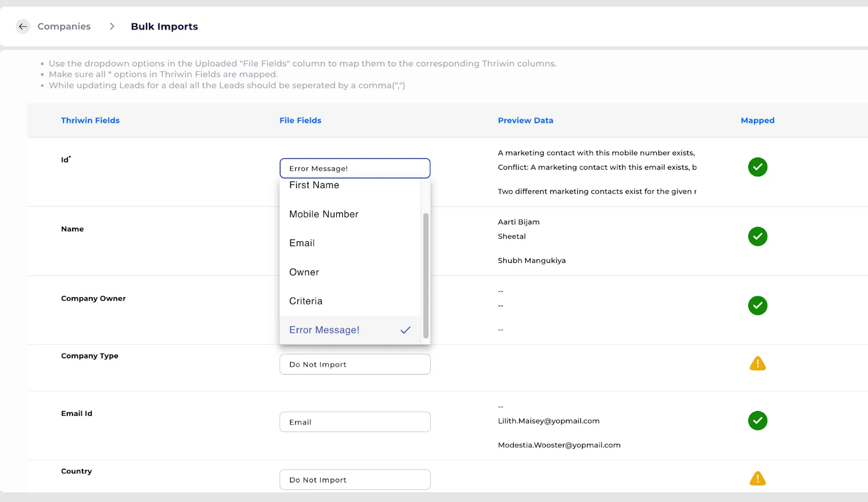Open the Companies breadcrumb link
This screenshot has height=502, width=868.
click(x=64, y=27)
